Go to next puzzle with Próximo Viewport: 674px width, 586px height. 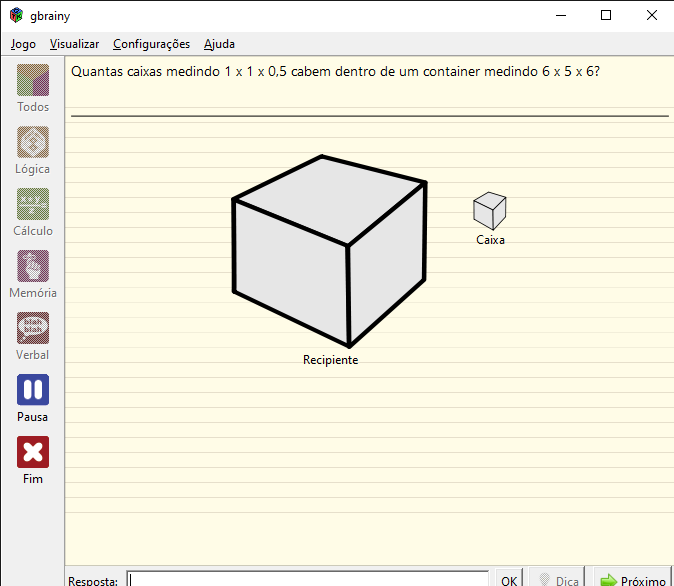(x=632, y=580)
